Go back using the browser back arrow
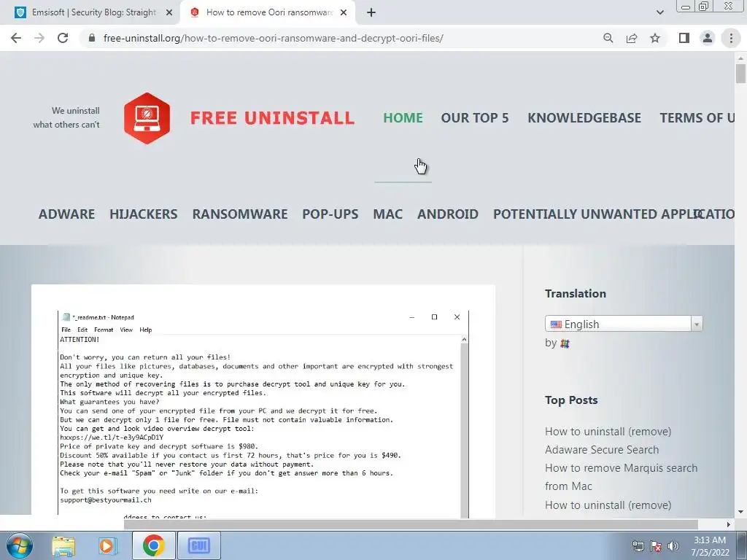 pyautogui.click(x=16, y=38)
